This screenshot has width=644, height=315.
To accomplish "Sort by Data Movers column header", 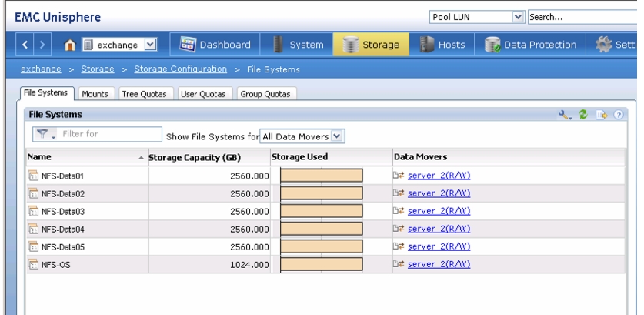I will point(509,157).
